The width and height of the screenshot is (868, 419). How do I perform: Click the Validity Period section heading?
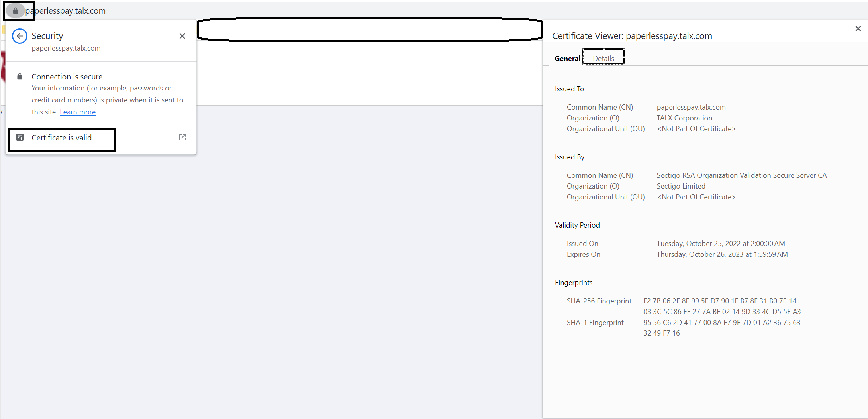[x=577, y=225]
